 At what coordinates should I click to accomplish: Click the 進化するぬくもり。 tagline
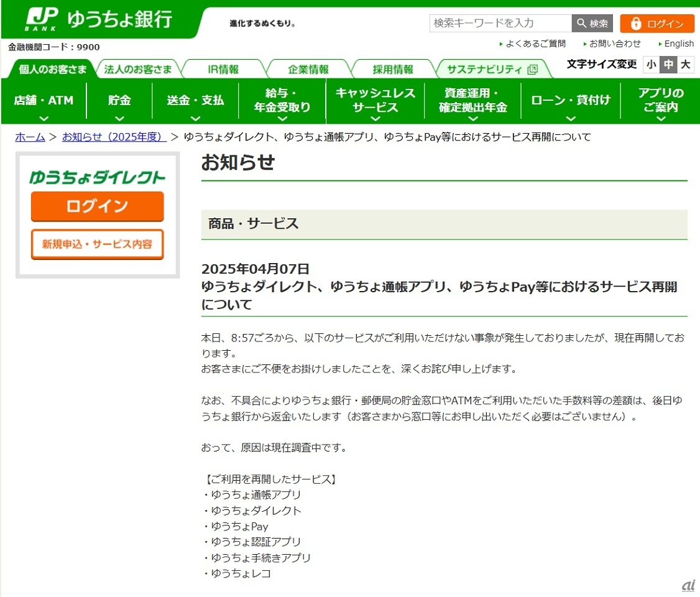click(262, 23)
